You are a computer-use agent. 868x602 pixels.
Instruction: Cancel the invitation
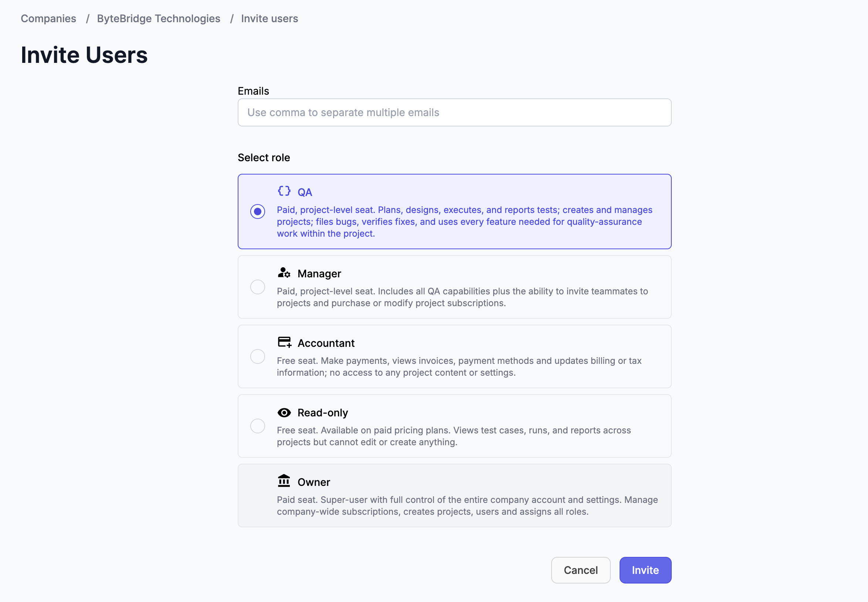point(581,570)
